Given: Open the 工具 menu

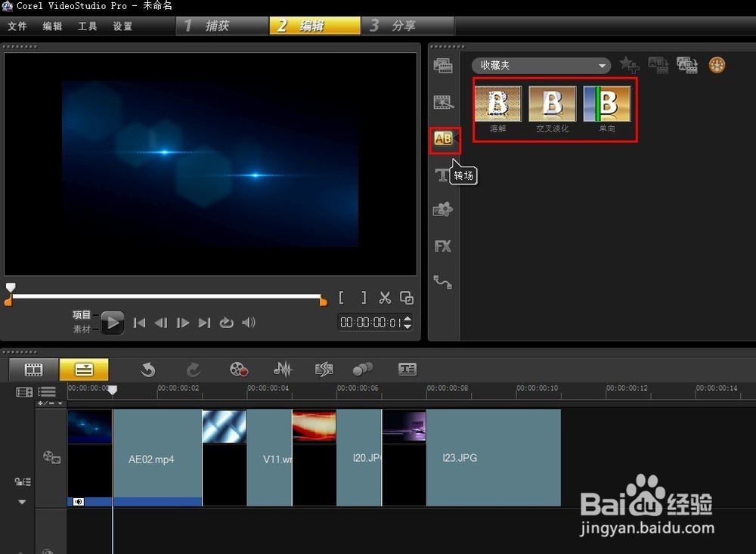Looking at the screenshot, I should point(87,26).
